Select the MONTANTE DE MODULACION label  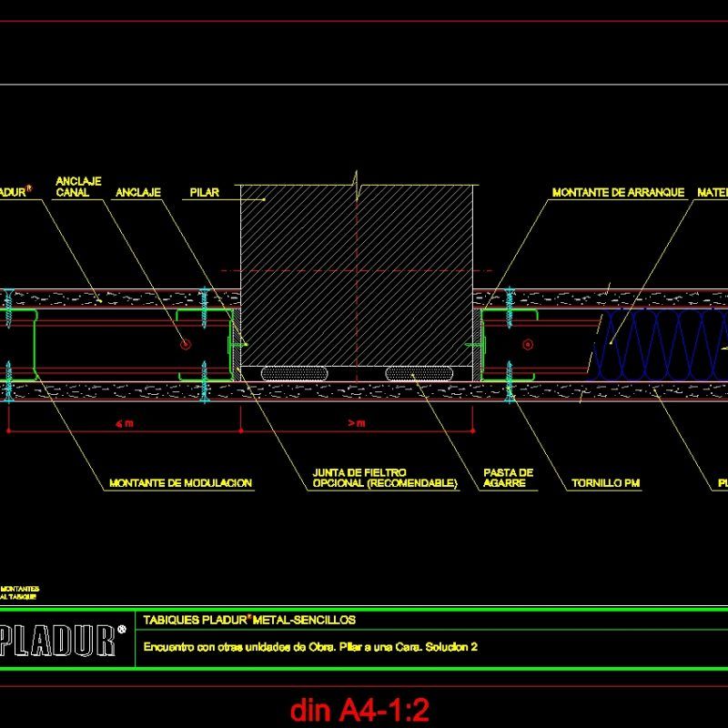(179, 484)
